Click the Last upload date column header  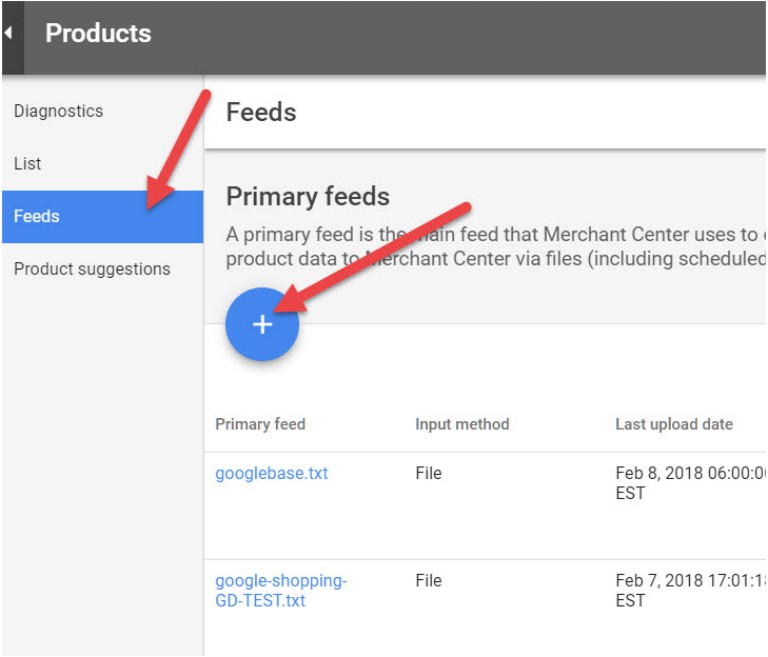[x=674, y=424]
